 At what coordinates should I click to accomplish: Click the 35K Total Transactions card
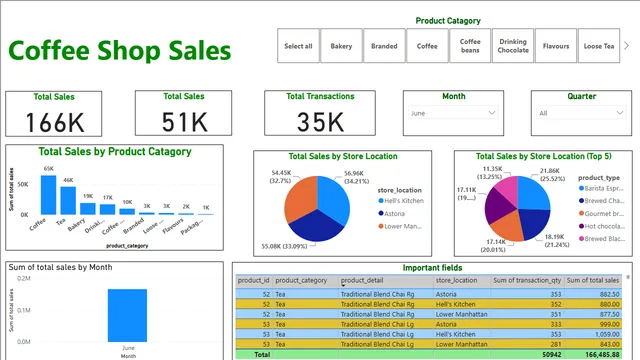point(320,113)
